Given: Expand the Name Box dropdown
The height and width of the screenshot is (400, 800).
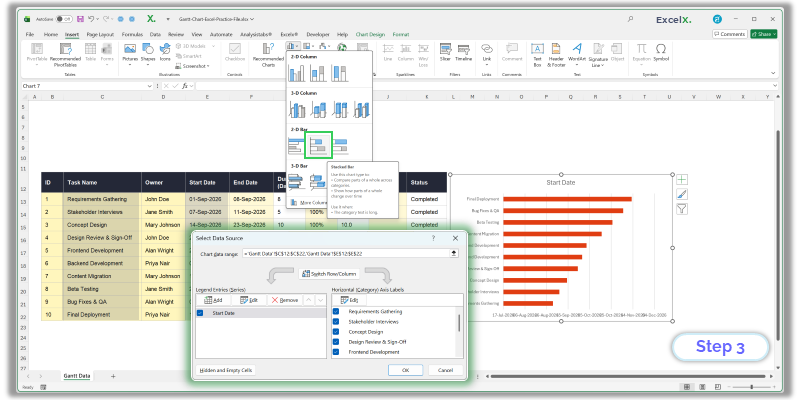Looking at the screenshot, I should click(x=149, y=86).
